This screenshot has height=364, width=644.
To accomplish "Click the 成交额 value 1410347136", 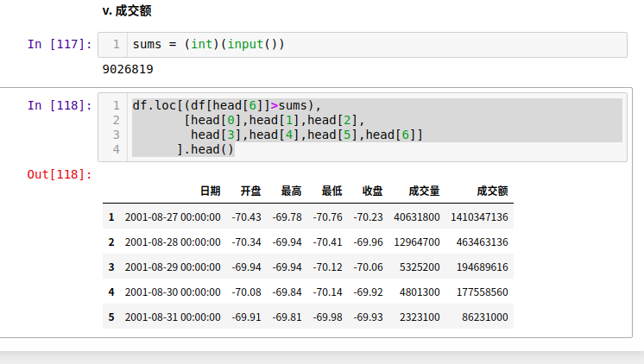I will 479,217.
